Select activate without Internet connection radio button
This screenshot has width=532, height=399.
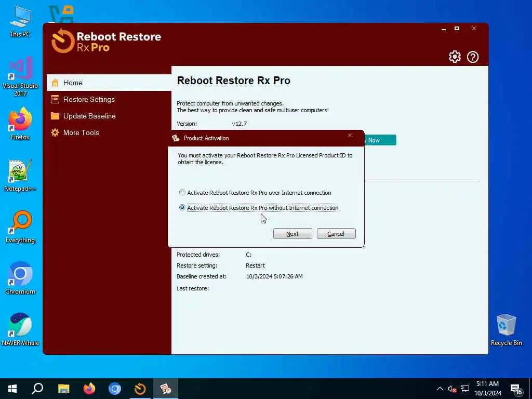182,207
